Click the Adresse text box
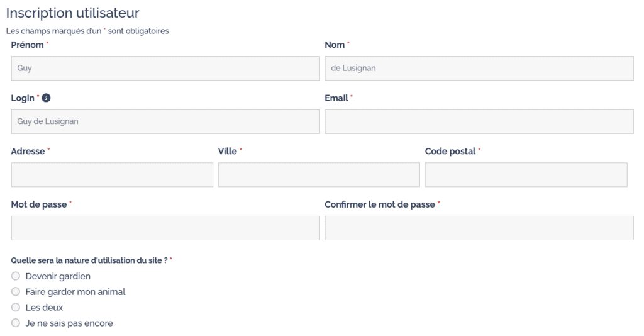 (112, 175)
